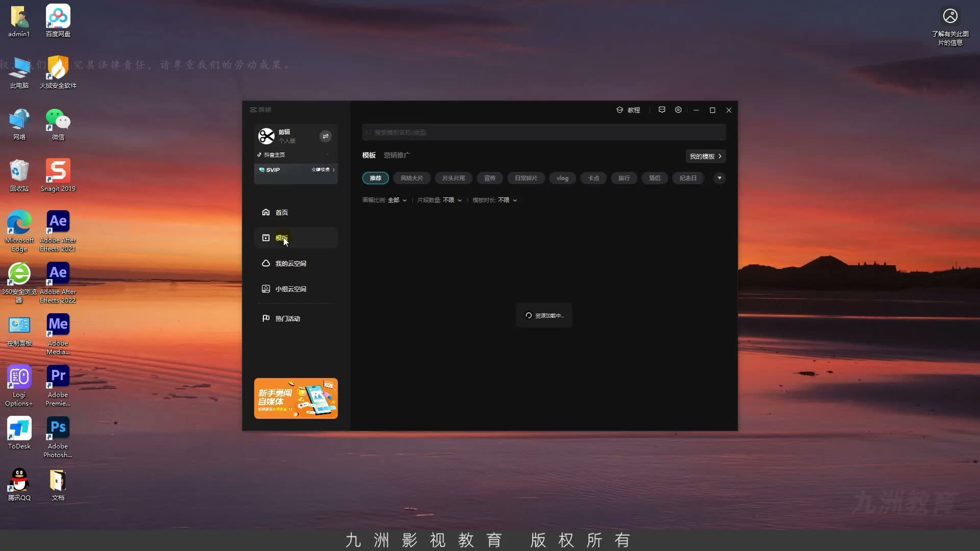Open 小组云空间 in the sidebar
The width and height of the screenshot is (980, 551).
[x=296, y=289]
